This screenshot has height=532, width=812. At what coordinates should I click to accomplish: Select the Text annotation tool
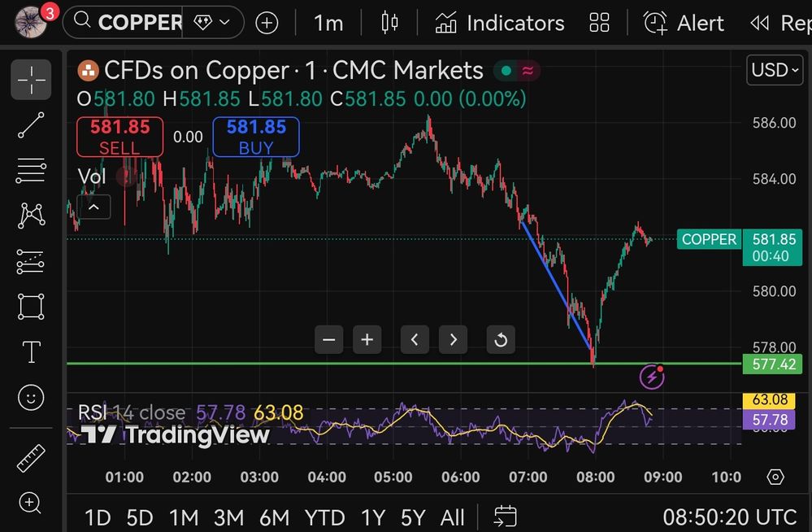pyautogui.click(x=31, y=352)
